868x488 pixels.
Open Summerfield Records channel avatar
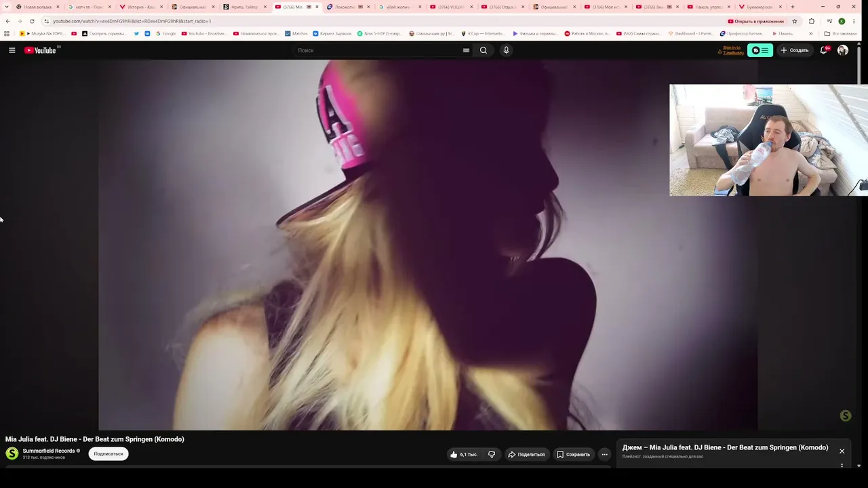(12, 453)
